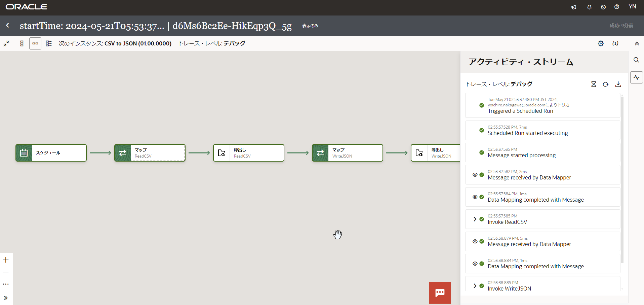This screenshot has height=305, width=644.
Task: Refresh the activity stream
Action: 606,84
